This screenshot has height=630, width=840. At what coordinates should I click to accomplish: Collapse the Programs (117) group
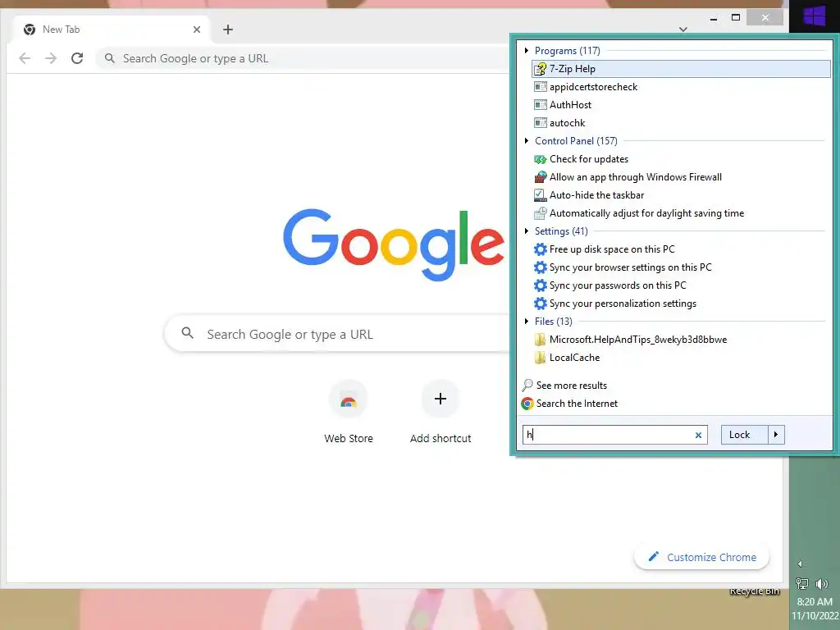527,50
